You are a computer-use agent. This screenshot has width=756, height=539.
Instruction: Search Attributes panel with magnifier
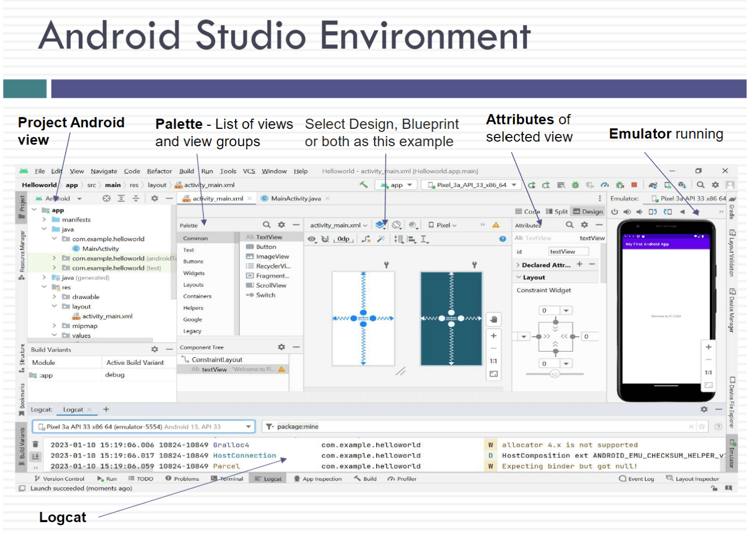point(570,225)
